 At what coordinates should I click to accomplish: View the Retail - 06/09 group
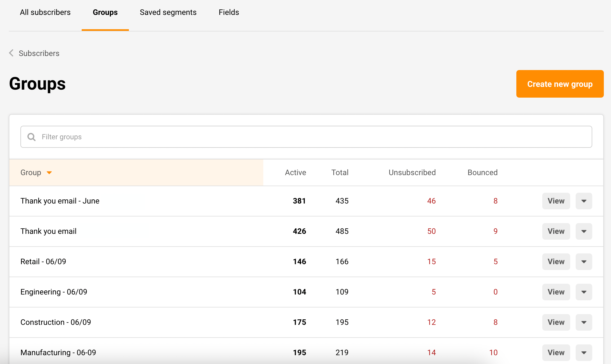coord(556,262)
